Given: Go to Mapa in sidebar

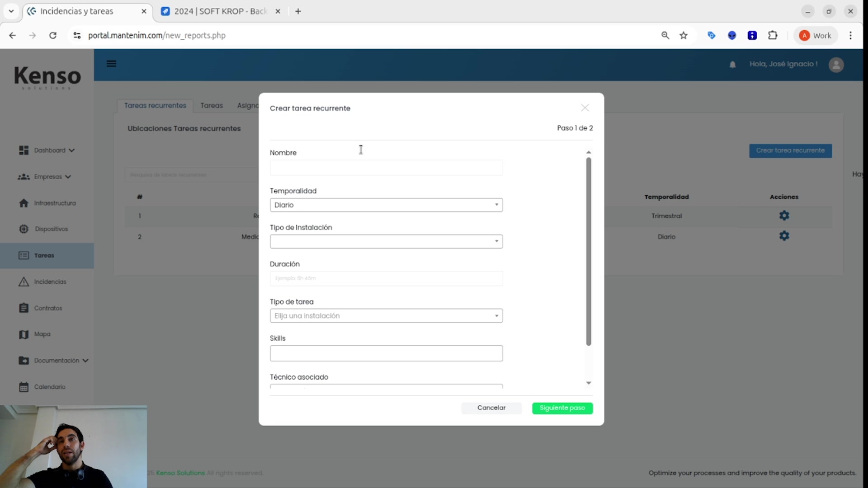Looking at the screenshot, I should pyautogui.click(x=42, y=334).
